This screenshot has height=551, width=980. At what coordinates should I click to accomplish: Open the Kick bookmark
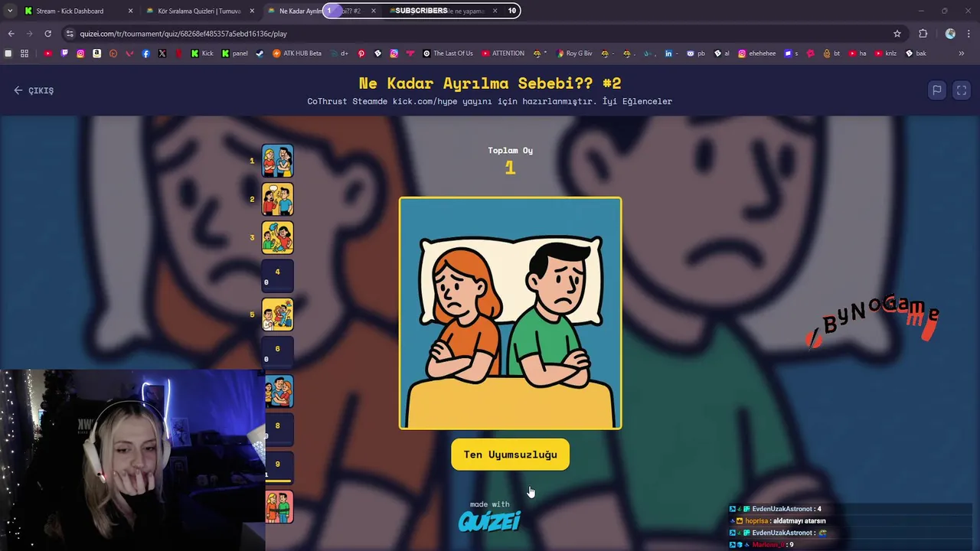coord(202,54)
